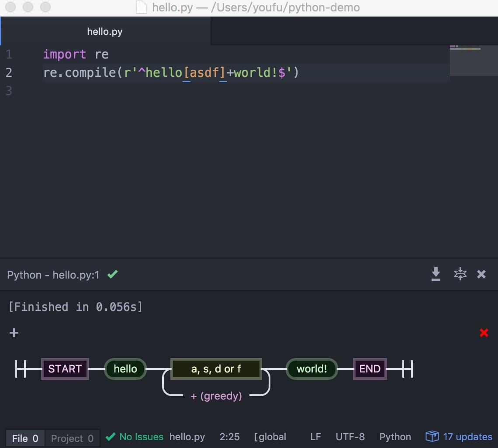The width and height of the screenshot is (498, 448).
Task: Click the 'Python - hello.py:1' panel title
Action: [x=53, y=275]
